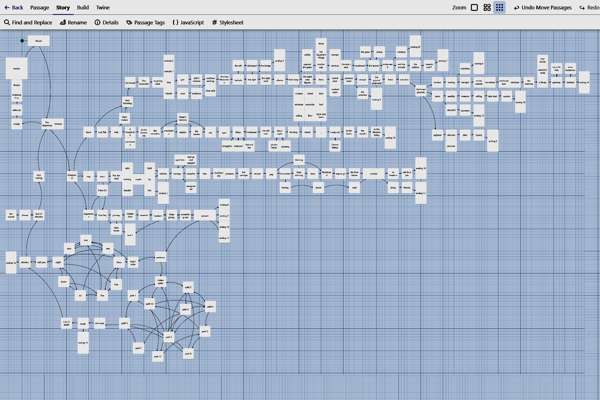Open the Passage Tags editor
This screenshot has height=400, width=600.
point(146,21)
